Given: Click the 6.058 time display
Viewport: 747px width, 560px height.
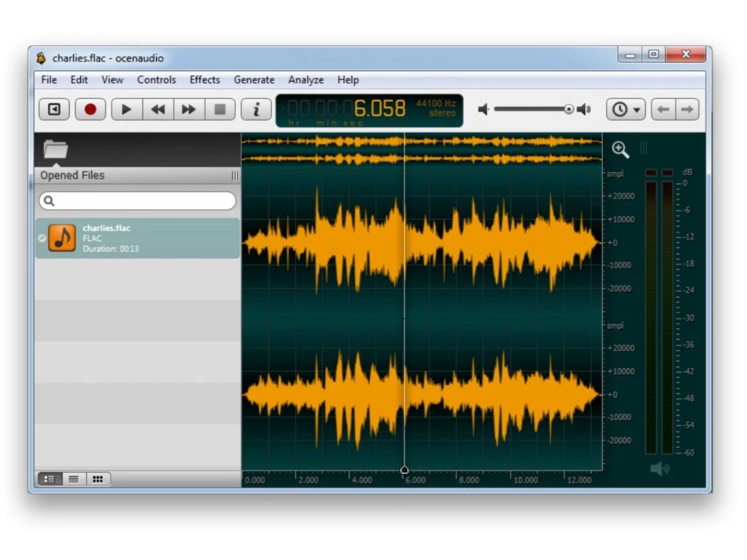Looking at the screenshot, I should [380, 109].
